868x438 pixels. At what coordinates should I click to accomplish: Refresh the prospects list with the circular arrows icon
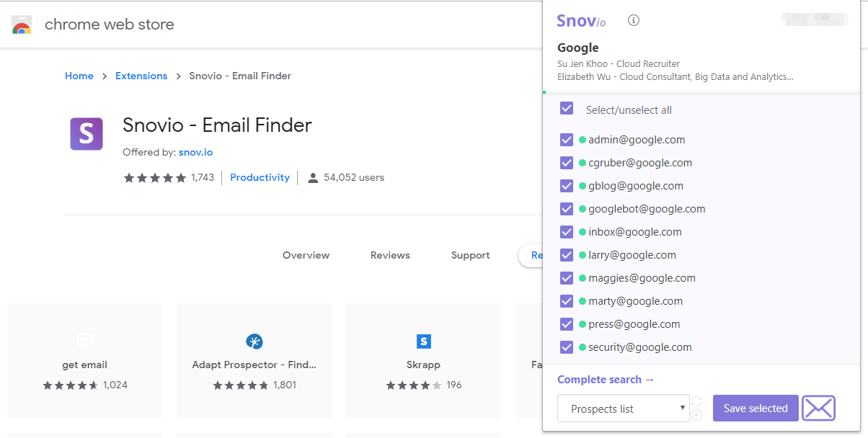(x=696, y=401)
